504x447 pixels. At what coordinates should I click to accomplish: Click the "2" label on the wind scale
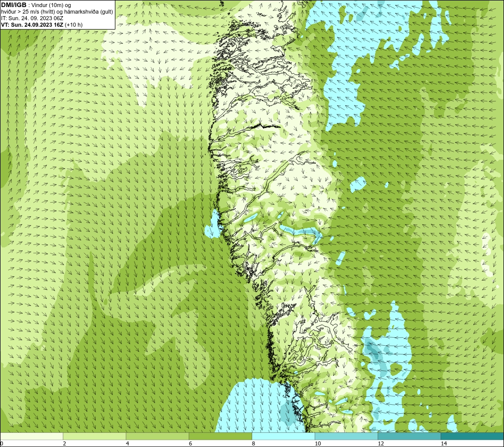coord(65,443)
